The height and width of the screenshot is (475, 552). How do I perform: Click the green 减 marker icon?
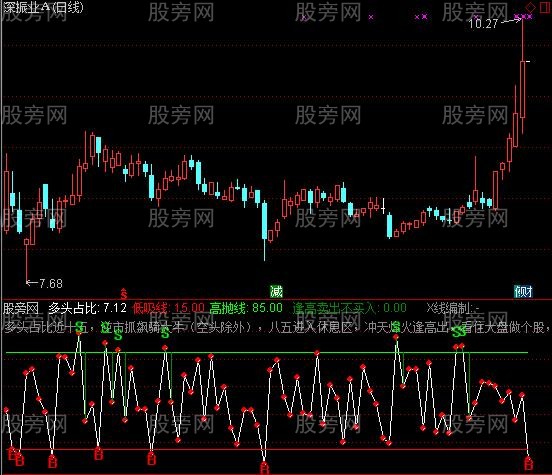point(276,291)
